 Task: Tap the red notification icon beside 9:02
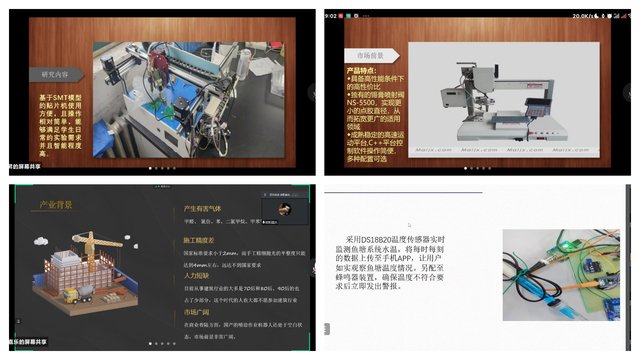point(341,16)
